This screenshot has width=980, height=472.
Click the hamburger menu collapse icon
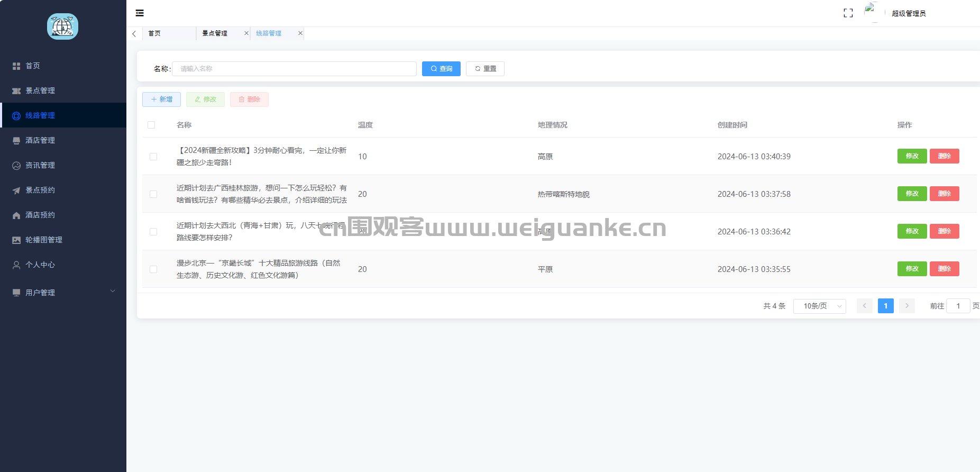[x=140, y=13]
